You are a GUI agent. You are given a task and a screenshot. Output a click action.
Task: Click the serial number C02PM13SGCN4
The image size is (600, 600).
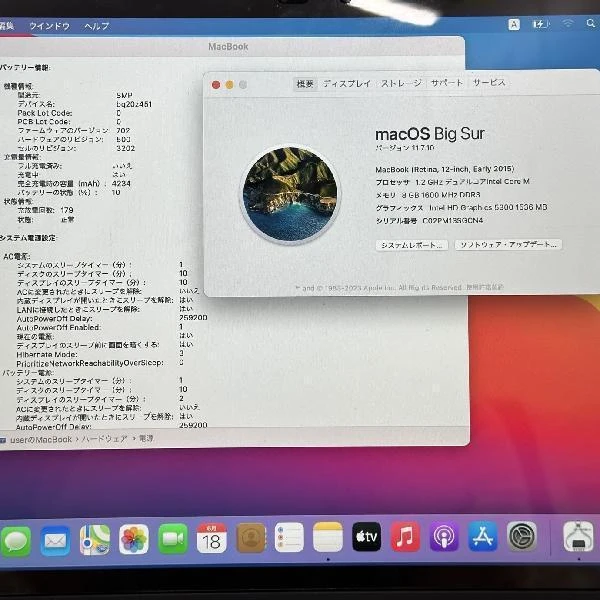pyautogui.click(x=453, y=221)
